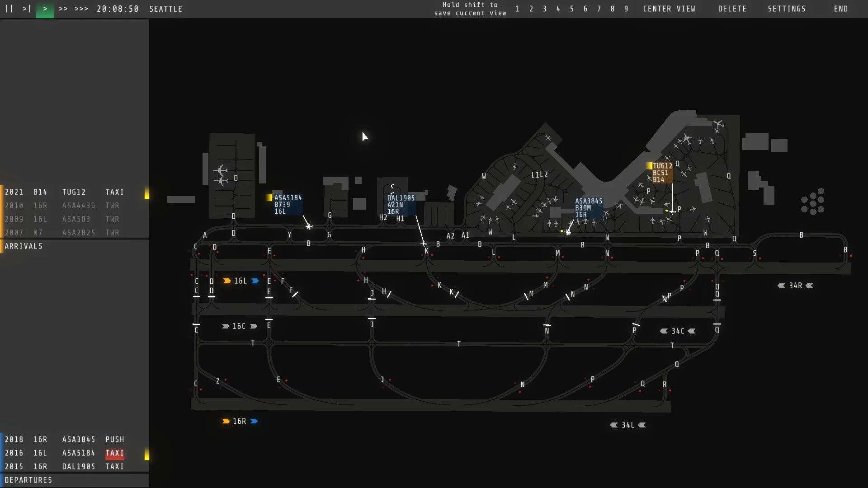Select view preset number 5

572,9
